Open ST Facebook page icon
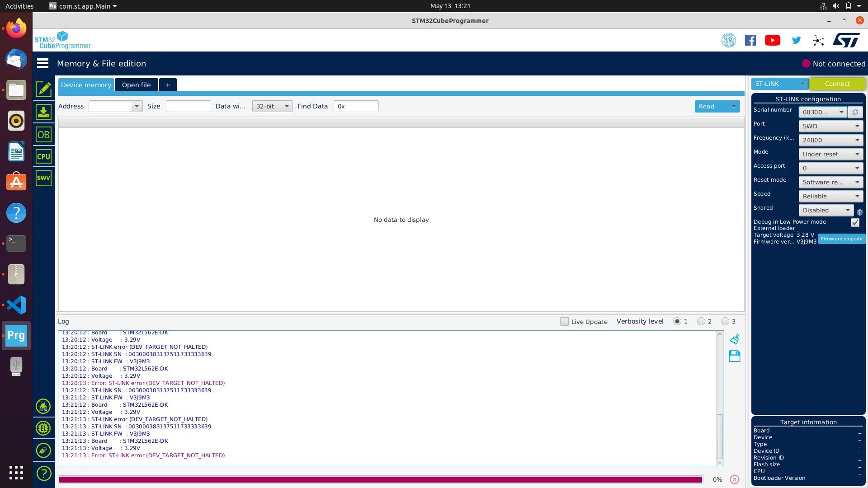This screenshot has width=868, height=488. pyautogui.click(x=750, y=40)
